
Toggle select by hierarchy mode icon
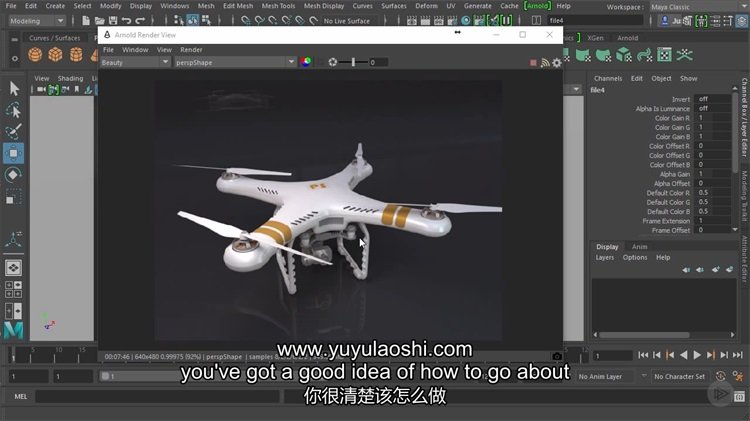[x=179, y=21]
